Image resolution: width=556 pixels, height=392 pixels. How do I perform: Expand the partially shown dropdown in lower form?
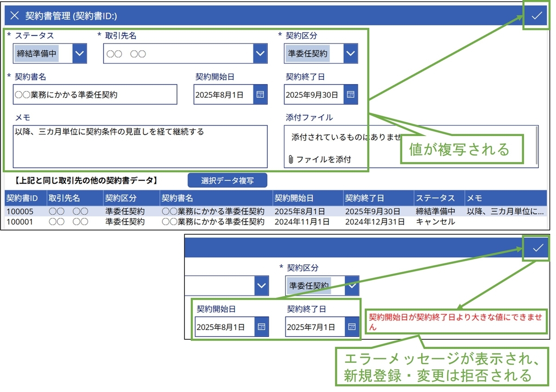tap(261, 286)
